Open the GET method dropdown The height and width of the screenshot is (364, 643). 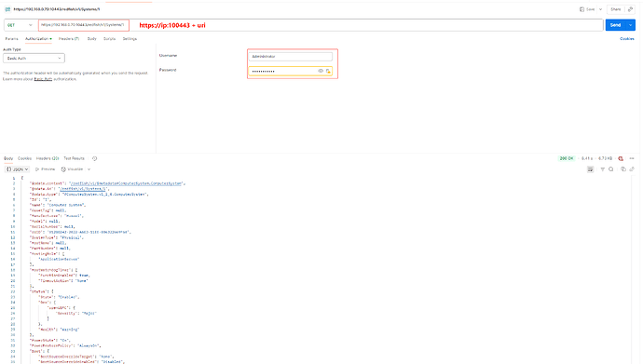[x=20, y=25]
